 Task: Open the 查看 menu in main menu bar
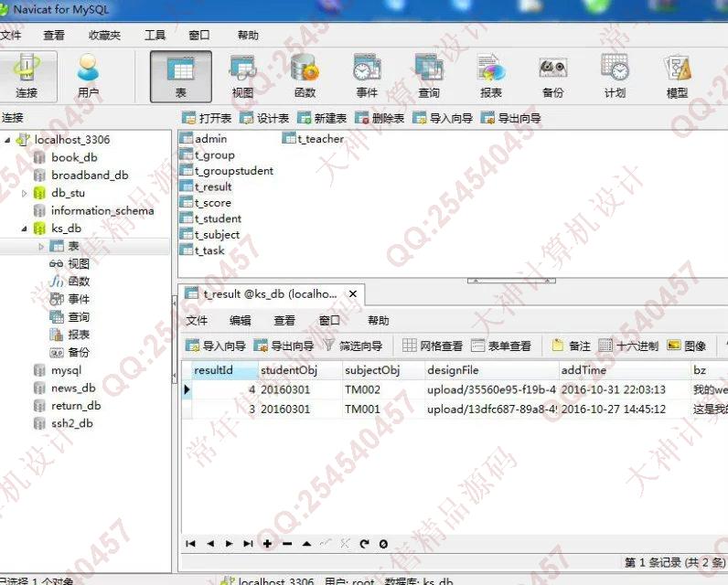(54, 36)
